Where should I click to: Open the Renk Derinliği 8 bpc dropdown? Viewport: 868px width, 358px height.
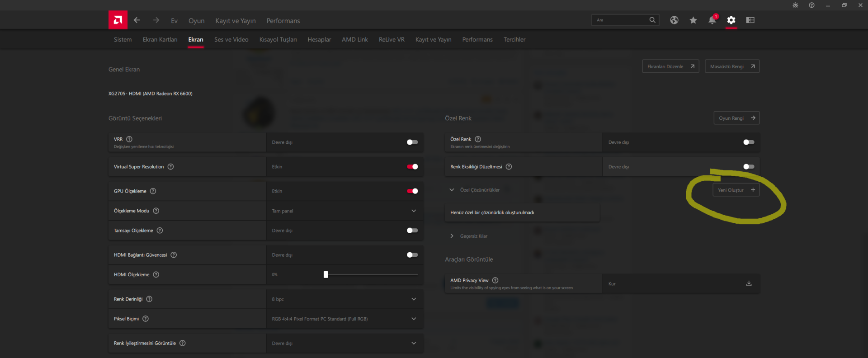pyautogui.click(x=344, y=299)
